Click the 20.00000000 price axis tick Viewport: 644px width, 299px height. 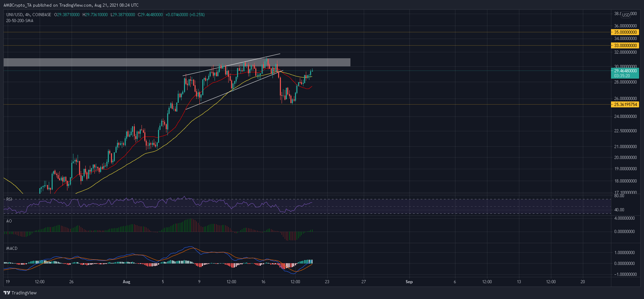point(625,158)
